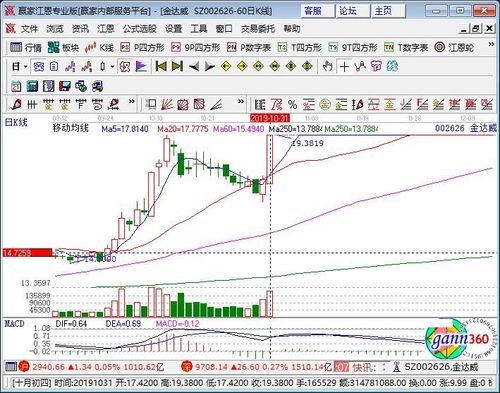Open the 公式选股 menu
This screenshot has height=393, width=500.
140,29
